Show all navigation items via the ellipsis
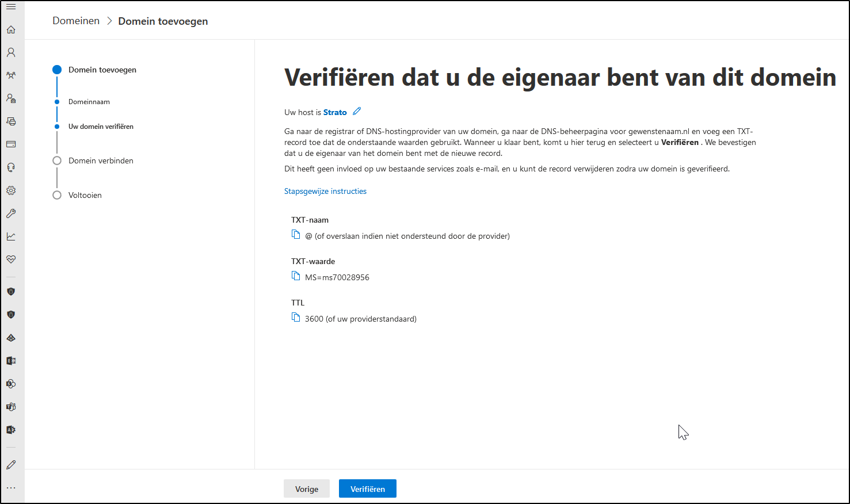Viewport: 850px width, 504px height. pyautogui.click(x=11, y=487)
